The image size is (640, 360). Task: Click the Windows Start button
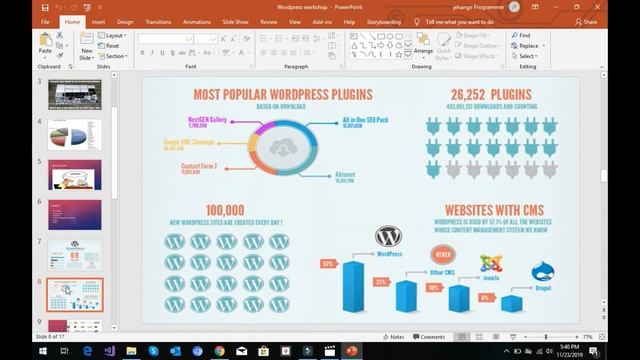pos(43,351)
